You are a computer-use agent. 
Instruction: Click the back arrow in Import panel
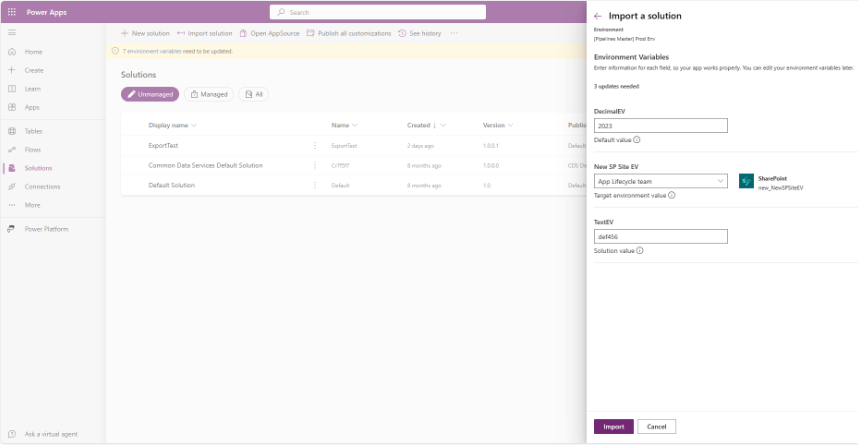pos(598,16)
